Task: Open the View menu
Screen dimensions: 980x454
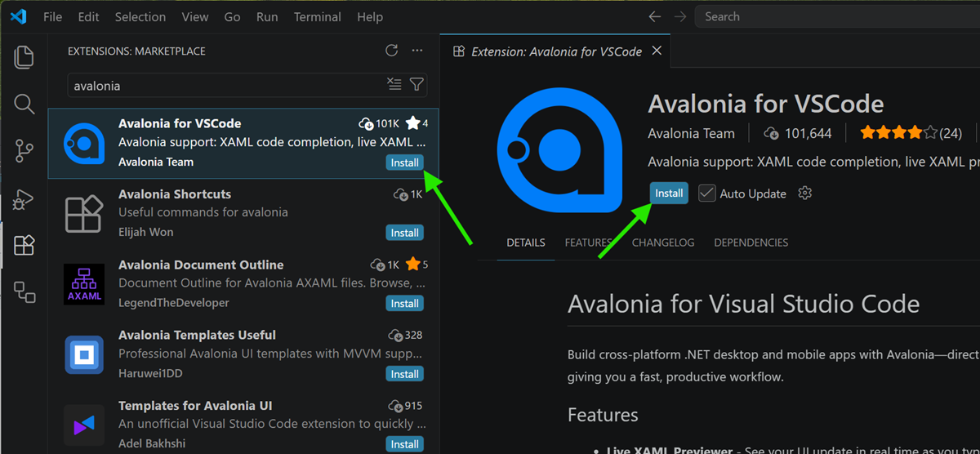Action: click(195, 16)
